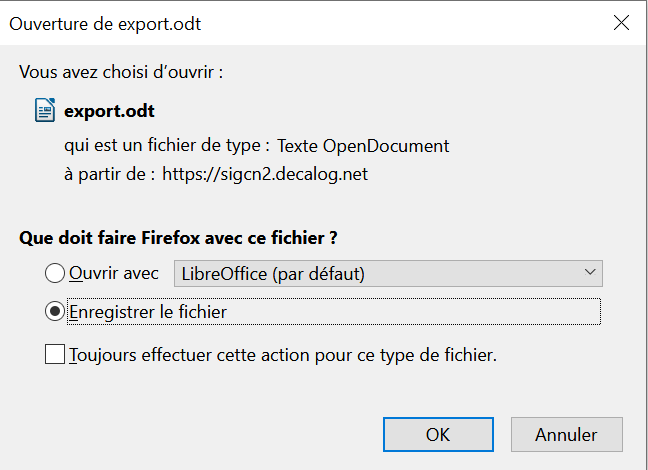The height and width of the screenshot is (470, 648).
Task: Click the Ouvrir avec text label
Action: 114,274
